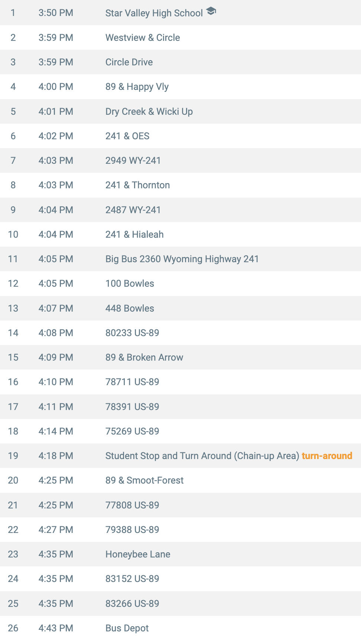The width and height of the screenshot is (361, 644).
Task: Open the Westview & Circle stop row
Action: 180,38
